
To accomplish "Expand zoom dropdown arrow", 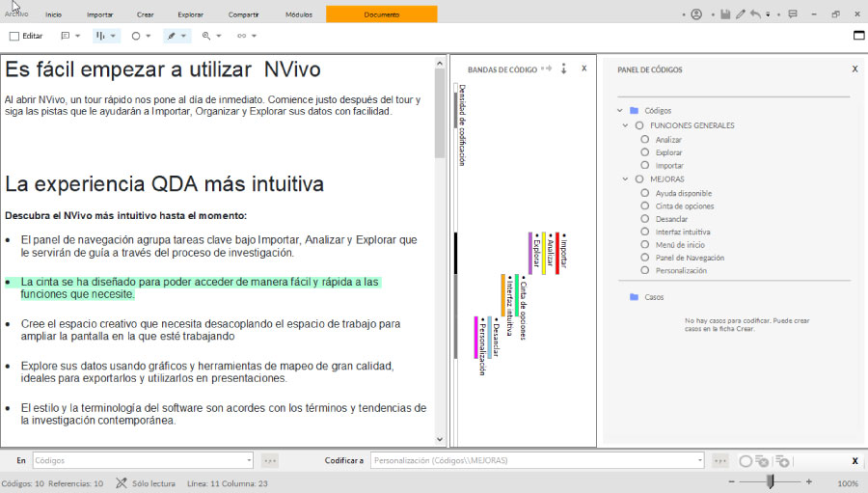I will 219,36.
